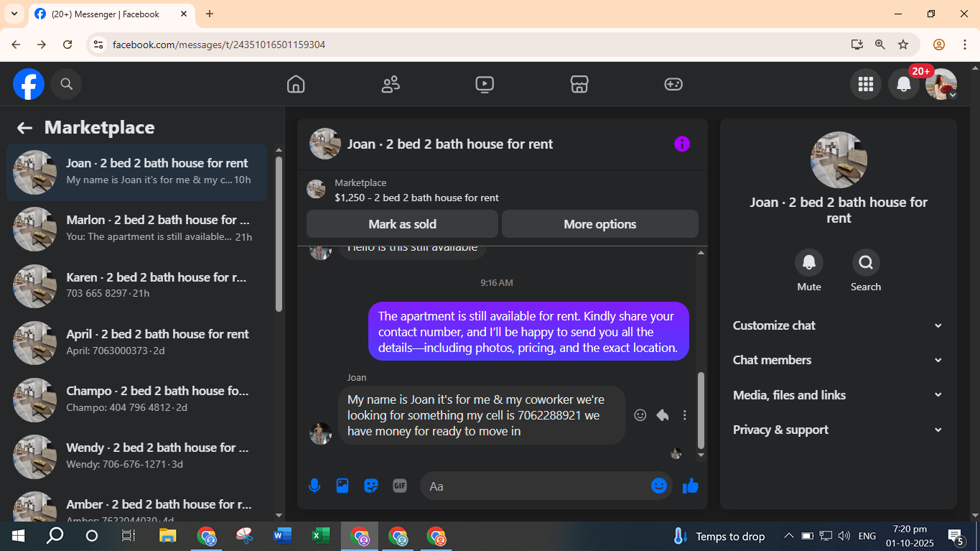Open Champo's conversation in the list
980x551 pixels.
[x=137, y=399]
